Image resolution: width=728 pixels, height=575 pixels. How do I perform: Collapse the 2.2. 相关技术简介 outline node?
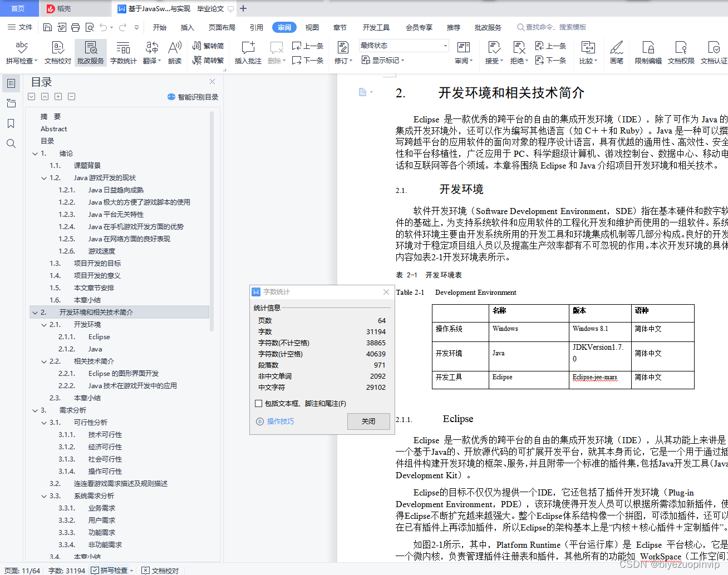coord(44,361)
